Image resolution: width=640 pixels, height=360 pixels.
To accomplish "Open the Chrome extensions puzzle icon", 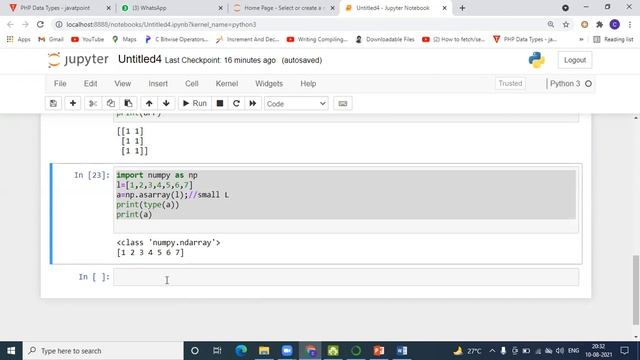I will [x=599, y=24].
